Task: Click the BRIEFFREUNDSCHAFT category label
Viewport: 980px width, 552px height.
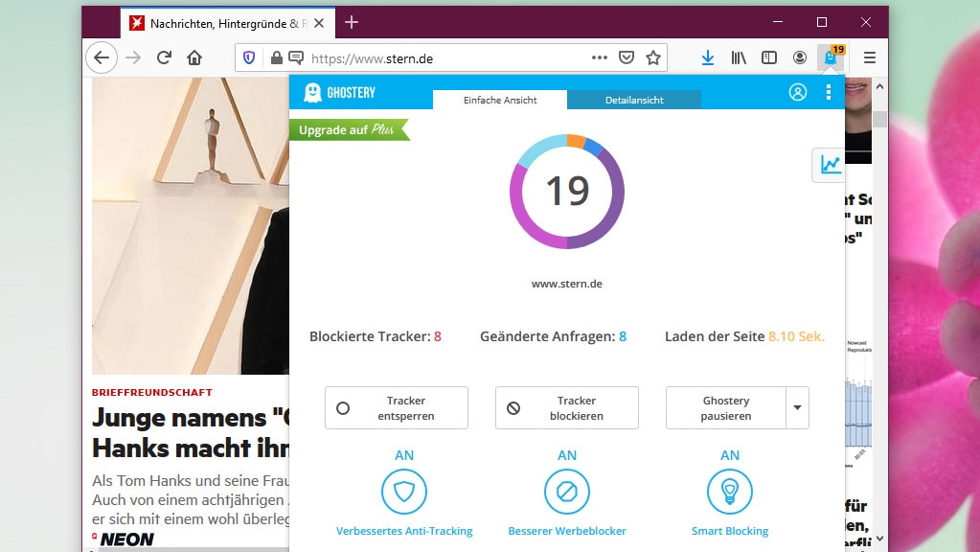Action: (x=152, y=393)
